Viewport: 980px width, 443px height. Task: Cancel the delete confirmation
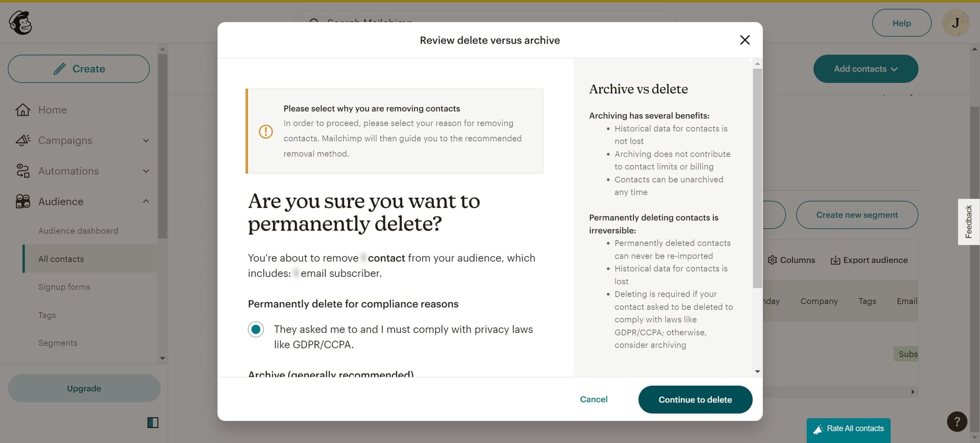593,399
